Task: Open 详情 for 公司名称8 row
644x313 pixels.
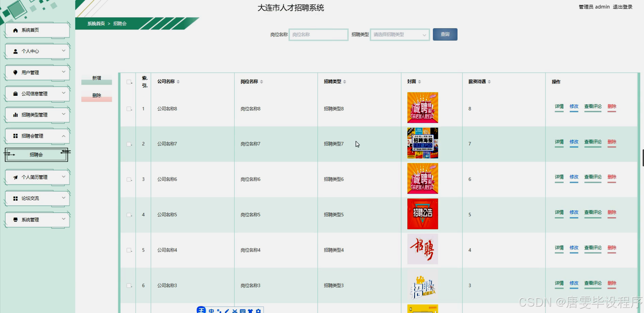Action: point(559,107)
